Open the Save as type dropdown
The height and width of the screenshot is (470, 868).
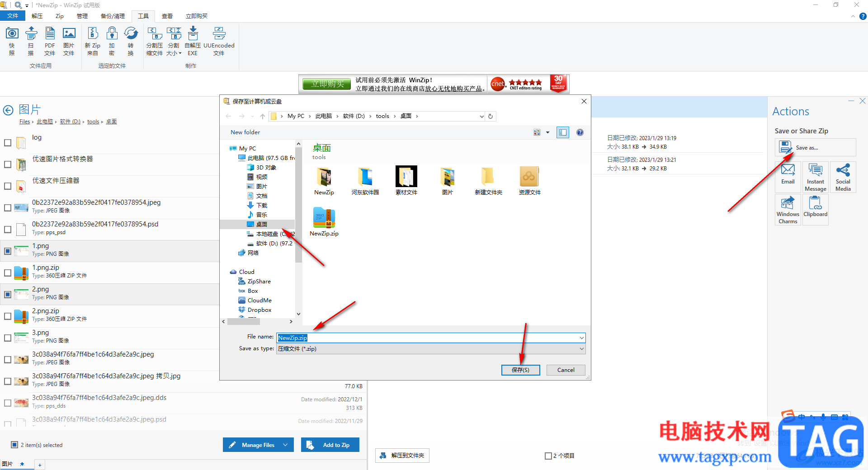pyautogui.click(x=581, y=349)
